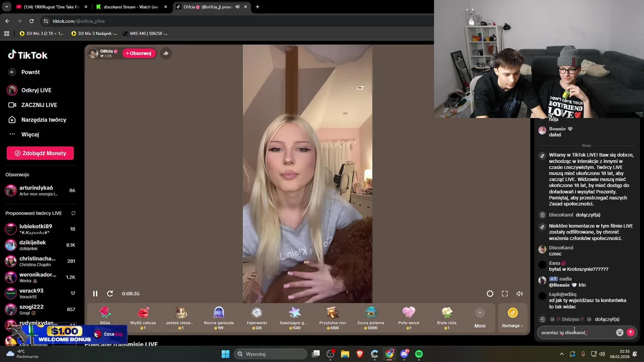Open szogi222 live stream
The height and width of the screenshot is (362, 644).
pos(40,310)
